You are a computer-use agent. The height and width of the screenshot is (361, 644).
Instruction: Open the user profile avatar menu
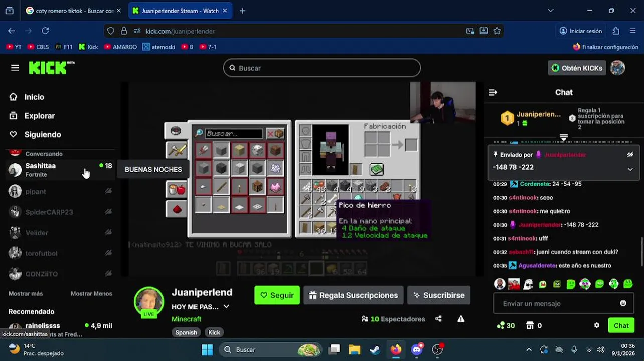click(617, 68)
